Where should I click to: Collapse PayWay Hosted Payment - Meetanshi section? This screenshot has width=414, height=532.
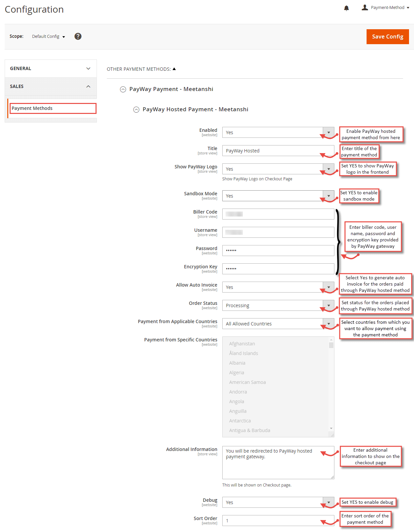(136, 110)
